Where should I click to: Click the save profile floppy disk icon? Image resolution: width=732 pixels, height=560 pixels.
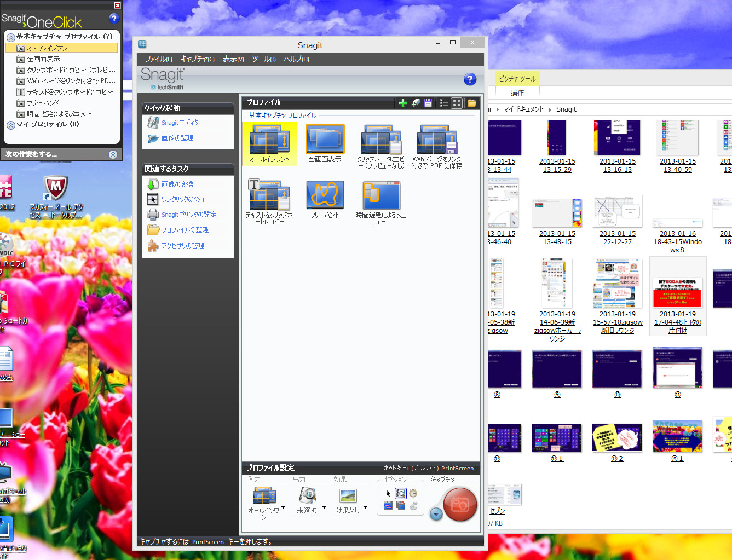428,103
